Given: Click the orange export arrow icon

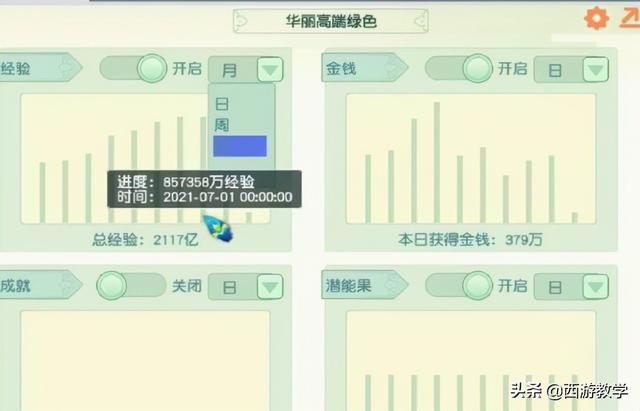Looking at the screenshot, I should pyautogui.click(x=629, y=18).
